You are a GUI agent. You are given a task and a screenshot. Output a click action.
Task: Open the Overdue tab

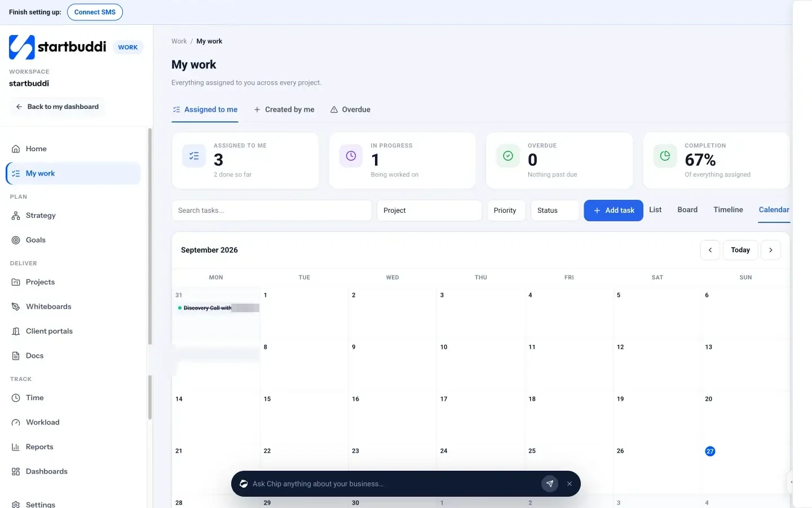pos(350,110)
